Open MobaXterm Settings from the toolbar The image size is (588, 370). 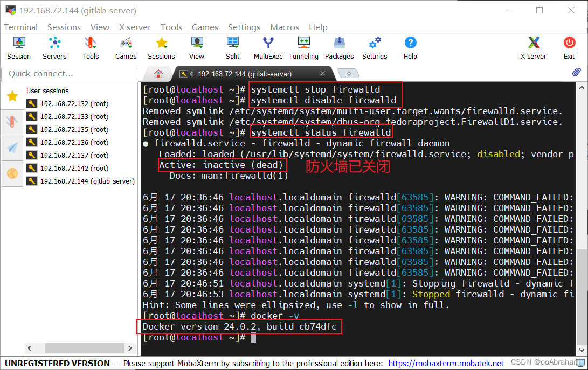tap(375, 47)
